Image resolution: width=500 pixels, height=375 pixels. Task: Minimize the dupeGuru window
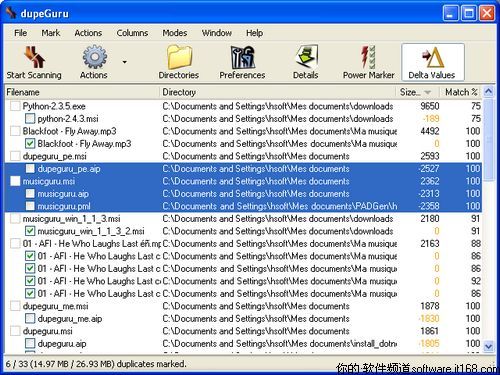point(450,14)
